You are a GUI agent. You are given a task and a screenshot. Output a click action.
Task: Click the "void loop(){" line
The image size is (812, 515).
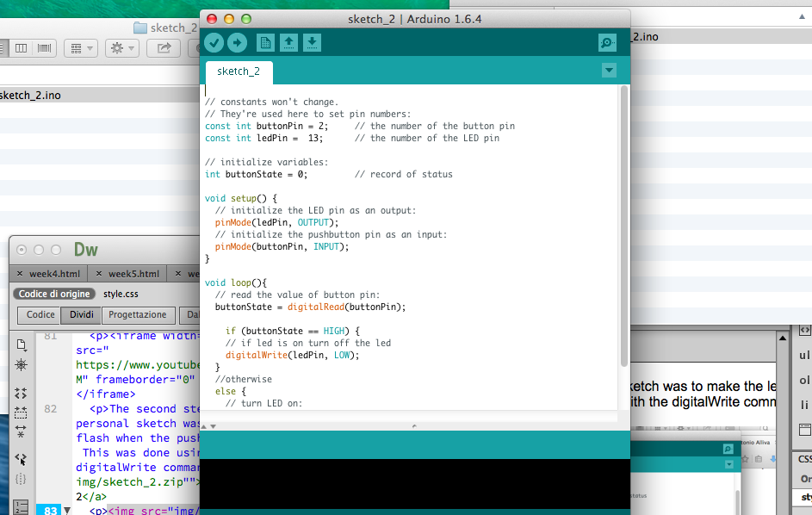(236, 282)
